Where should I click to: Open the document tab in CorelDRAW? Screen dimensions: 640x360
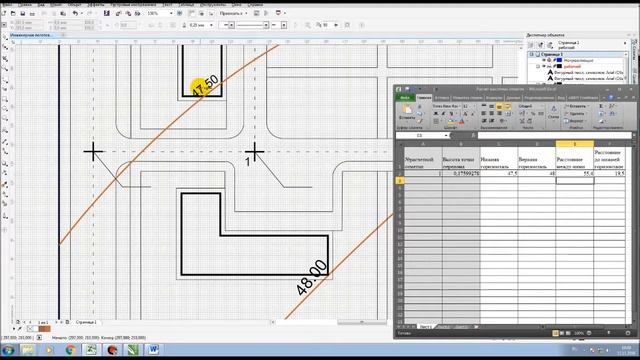[32, 36]
